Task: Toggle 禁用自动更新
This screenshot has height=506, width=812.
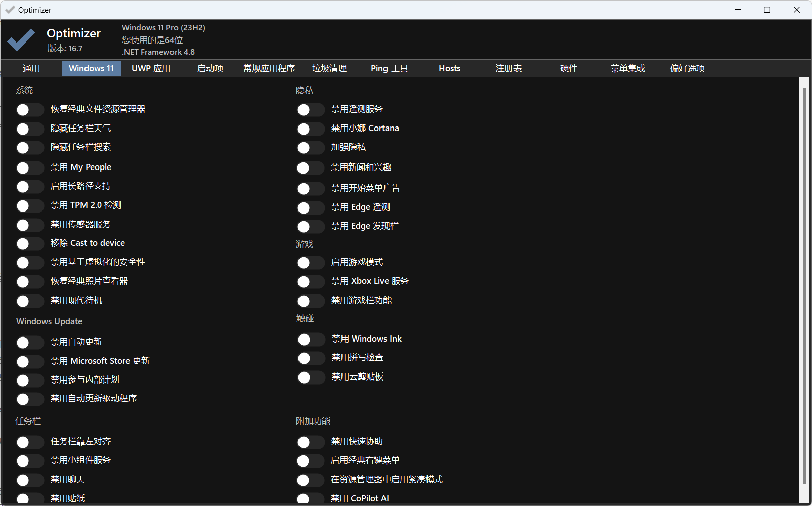Action: [x=29, y=343]
